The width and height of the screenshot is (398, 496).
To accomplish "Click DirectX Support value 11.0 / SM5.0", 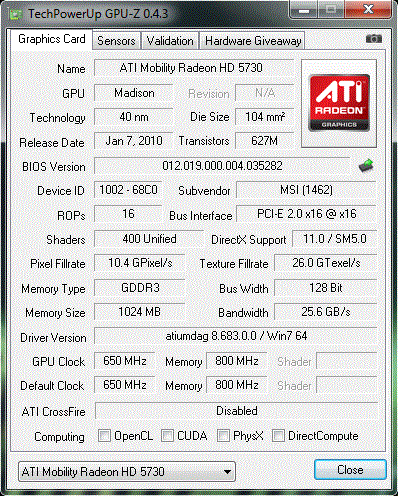I will point(334,239).
